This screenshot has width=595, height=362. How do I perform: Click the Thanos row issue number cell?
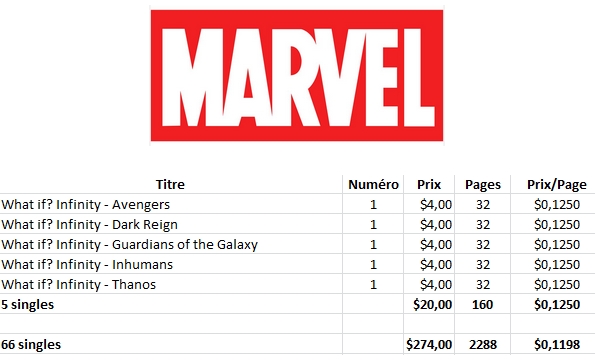pyautogui.click(x=373, y=284)
